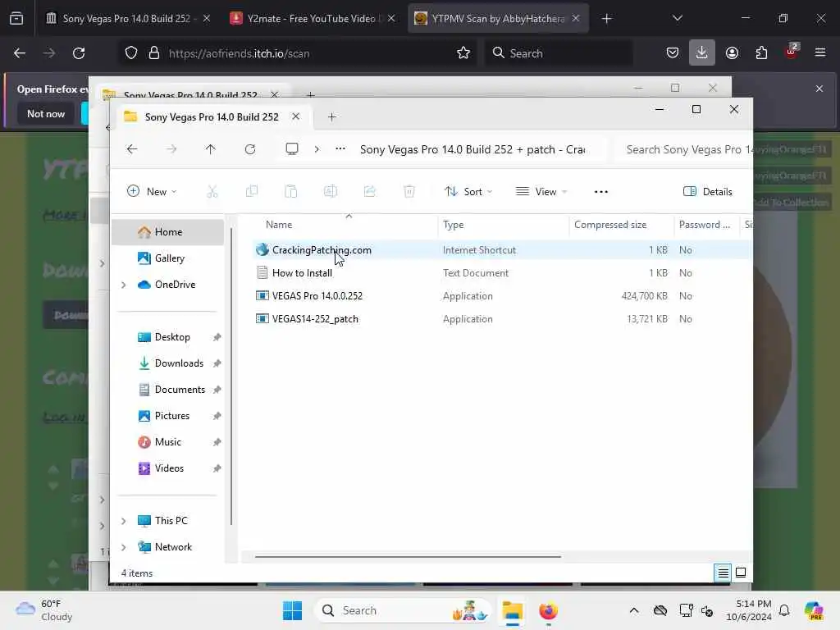The height and width of the screenshot is (630, 840).
Task: Click the site shield tracking protection icon
Action: (x=131, y=53)
